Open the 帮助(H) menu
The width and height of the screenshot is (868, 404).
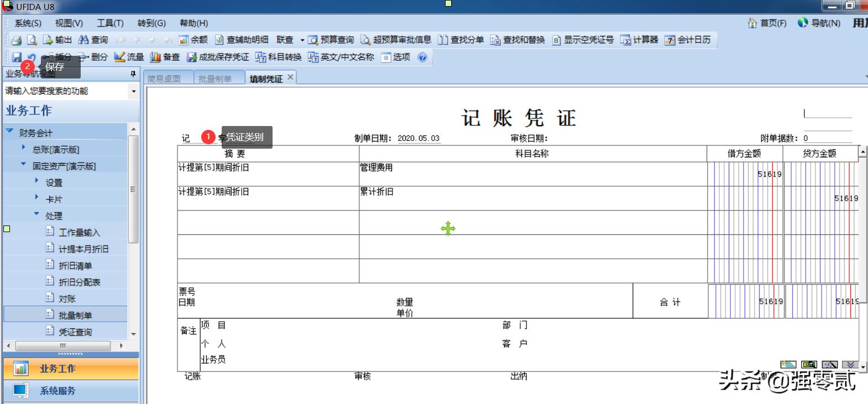(194, 23)
